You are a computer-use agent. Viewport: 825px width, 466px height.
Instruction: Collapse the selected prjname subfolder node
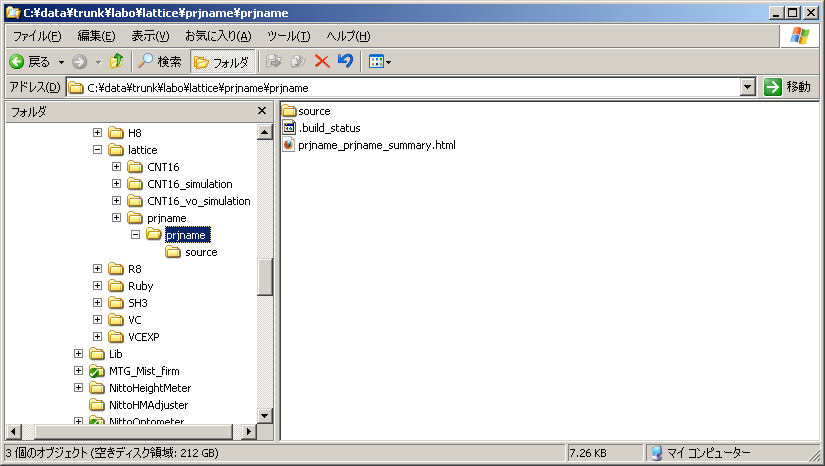click(x=135, y=235)
